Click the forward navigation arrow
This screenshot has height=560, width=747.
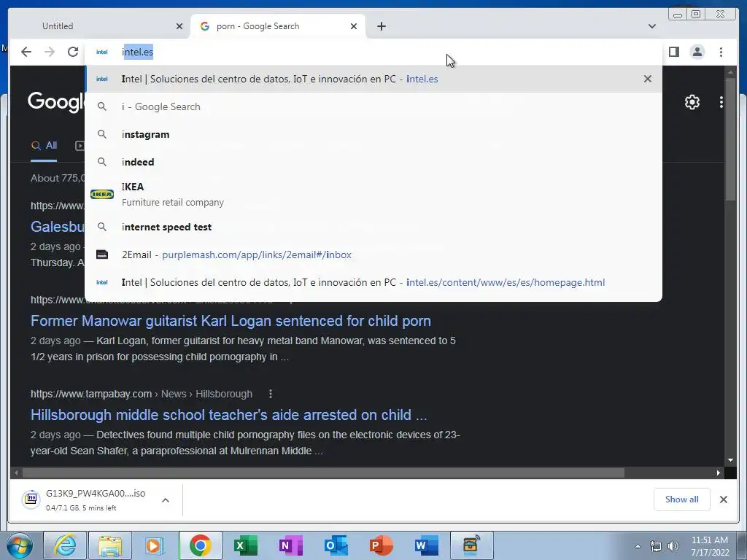pyautogui.click(x=50, y=52)
